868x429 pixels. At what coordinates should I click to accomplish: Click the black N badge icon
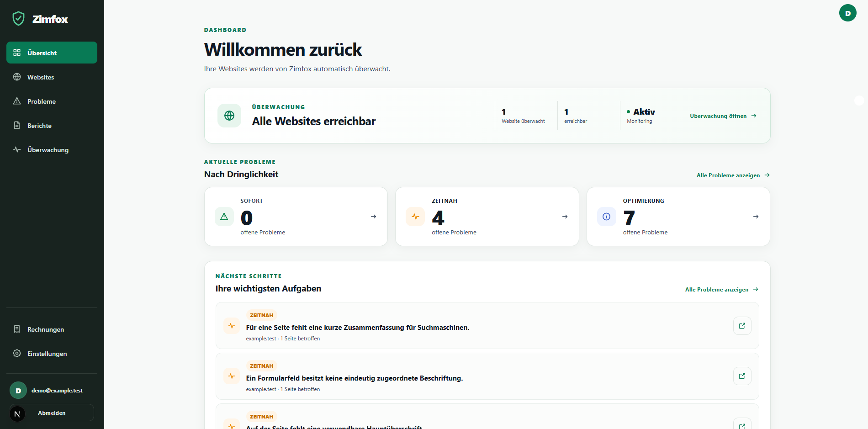17,414
